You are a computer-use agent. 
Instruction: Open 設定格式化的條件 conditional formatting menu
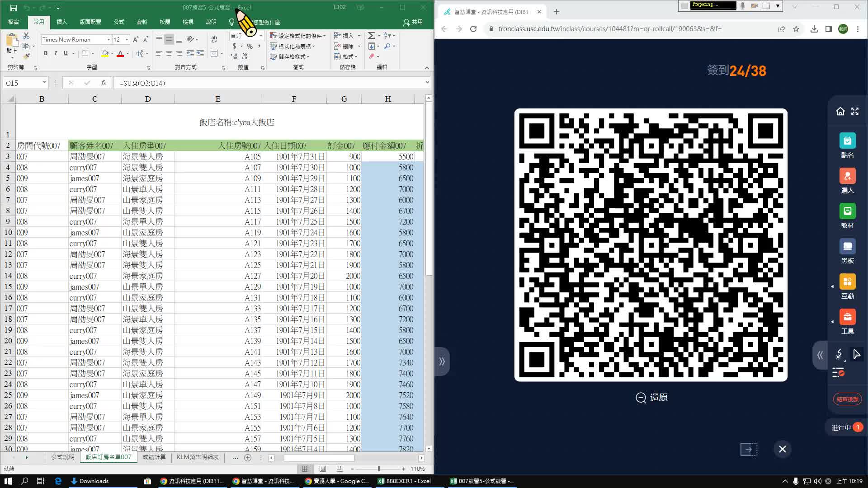297,36
